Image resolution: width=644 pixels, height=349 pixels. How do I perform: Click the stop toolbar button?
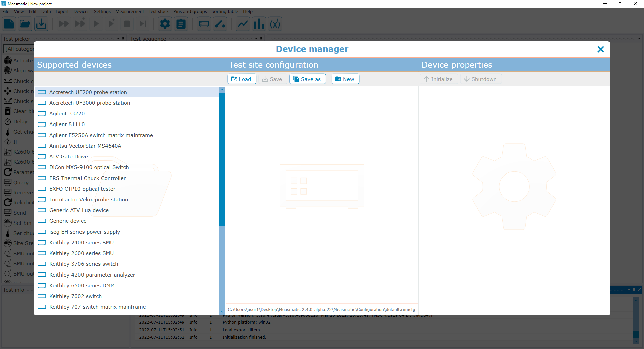click(127, 24)
